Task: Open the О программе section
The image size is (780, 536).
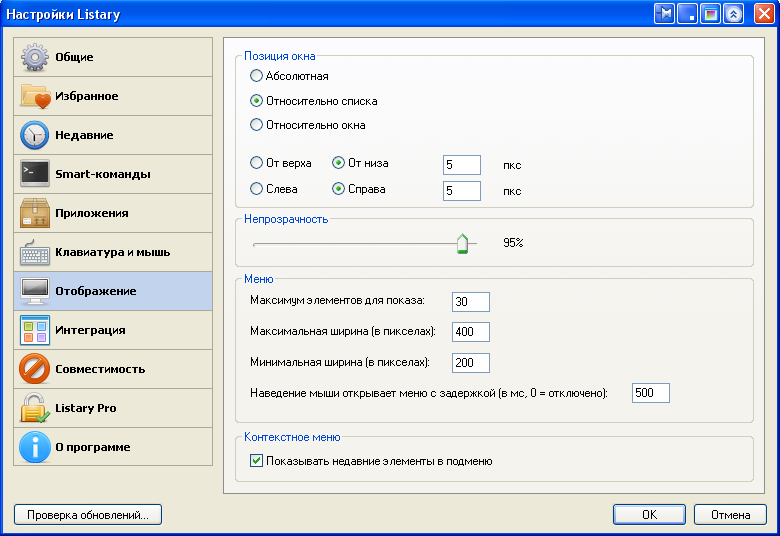Action: (113, 447)
